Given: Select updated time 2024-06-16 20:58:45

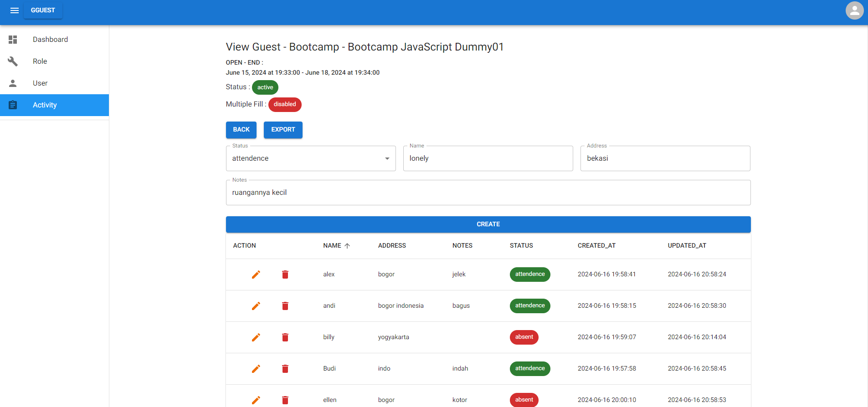Looking at the screenshot, I should (697, 369).
